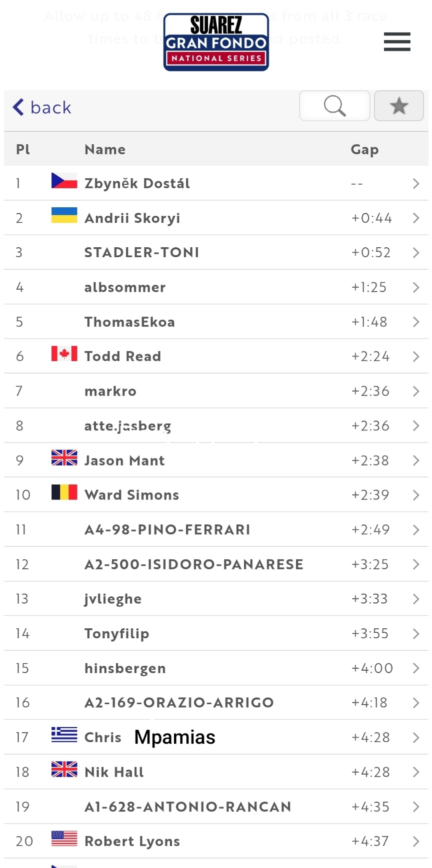Expand the STADLER-TONI row chevron
The image size is (432, 868).
pos(416,253)
